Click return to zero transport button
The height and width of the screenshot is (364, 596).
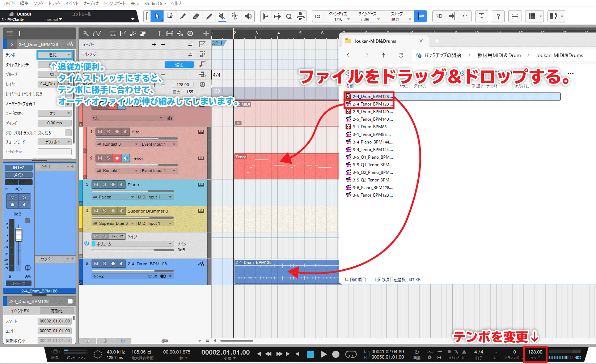tap(297, 354)
